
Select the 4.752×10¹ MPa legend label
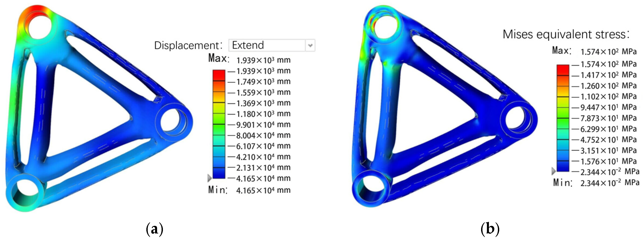(x=608, y=139)
